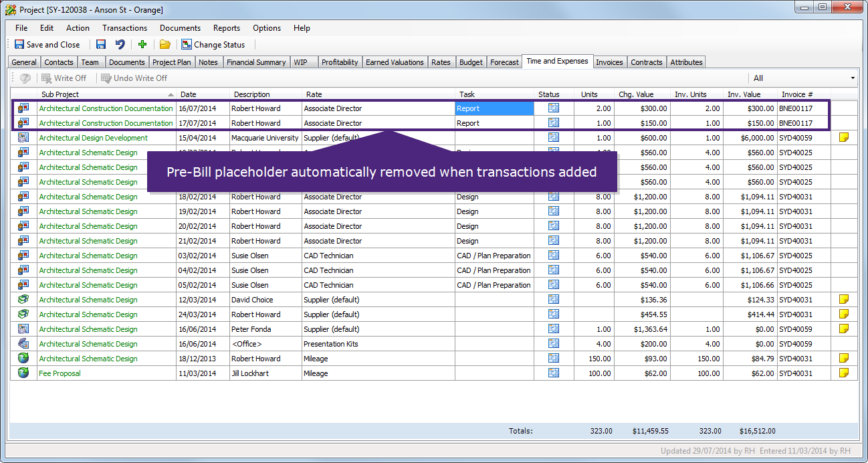
Task: Open the Invoices tab
Action: click(x=609, y=62)
